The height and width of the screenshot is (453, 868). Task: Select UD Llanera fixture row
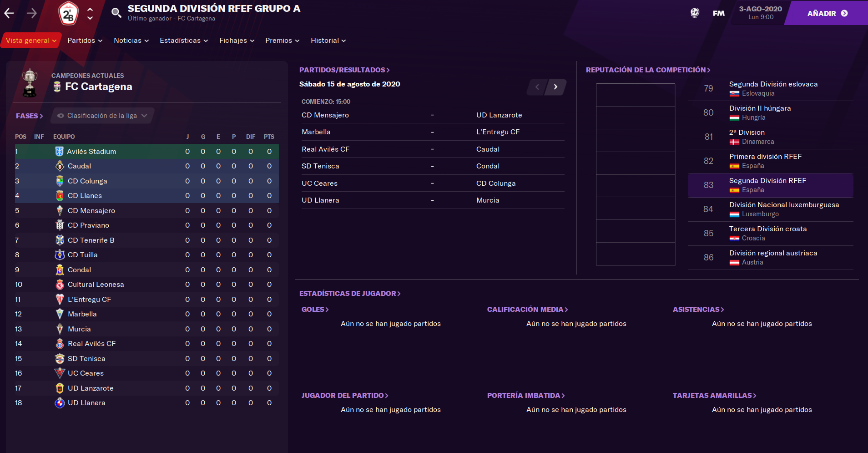point(433,200)
